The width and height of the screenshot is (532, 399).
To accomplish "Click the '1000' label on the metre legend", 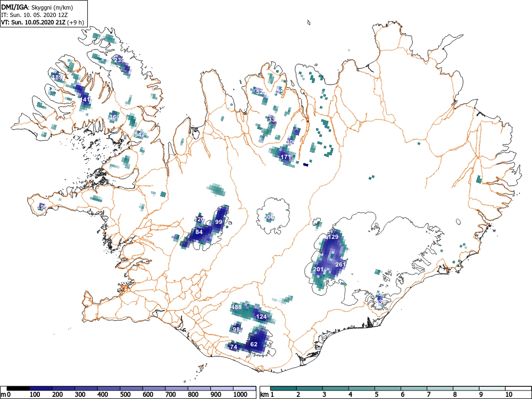I will pos(240,395).
